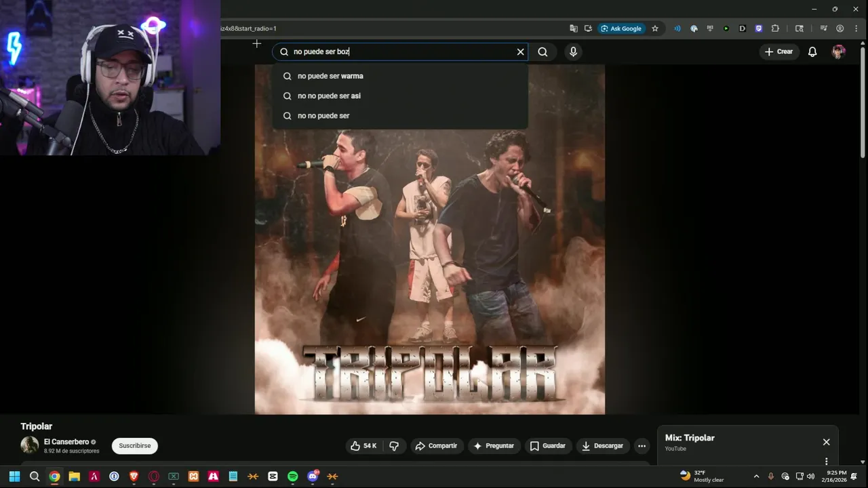
Task: Open CapCut from the taskbar
Action: (273, 476)
